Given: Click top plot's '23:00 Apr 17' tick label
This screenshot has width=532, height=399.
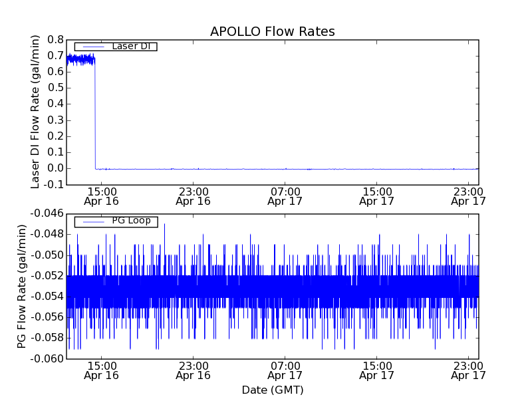Looking at the screenshot, I should (x=468, y=196).
